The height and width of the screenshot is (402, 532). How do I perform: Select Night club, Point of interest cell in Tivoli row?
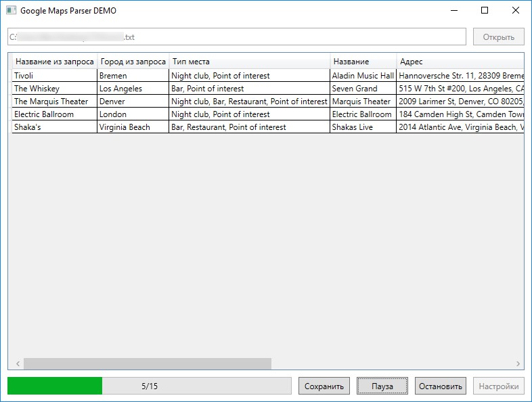pos(249,75)
